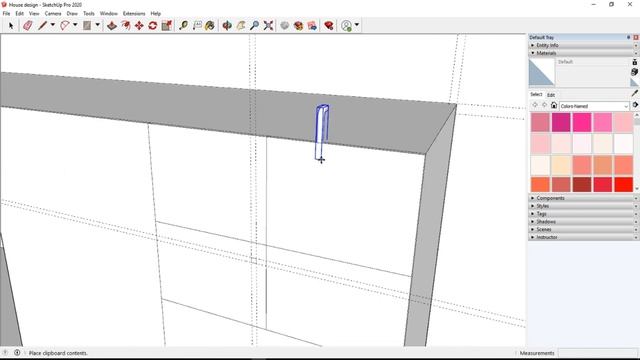The image size is (640, 360).
Task: Open Line tool dropdown arrow
Action: pos(53,25)
